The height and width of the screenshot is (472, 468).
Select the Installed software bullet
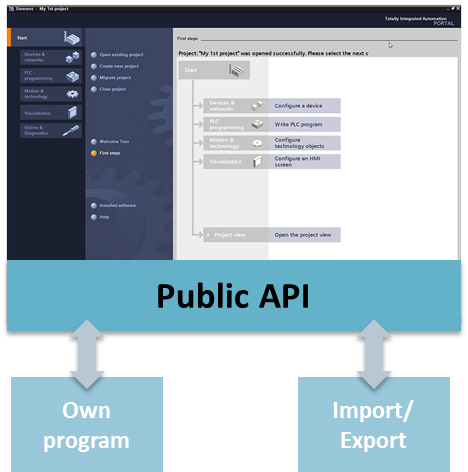coord(94,206)
